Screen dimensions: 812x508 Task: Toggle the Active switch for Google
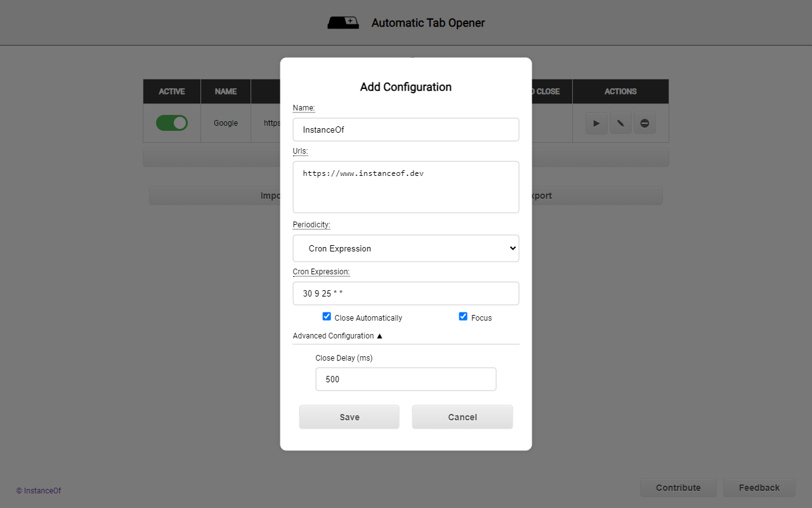click(x=172, y=123)
